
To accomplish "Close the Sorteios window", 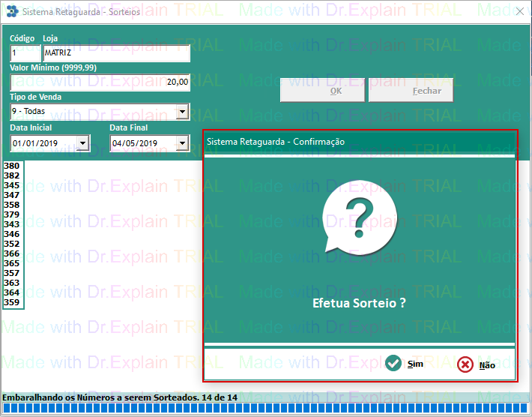I will click(x=519, y=12).
